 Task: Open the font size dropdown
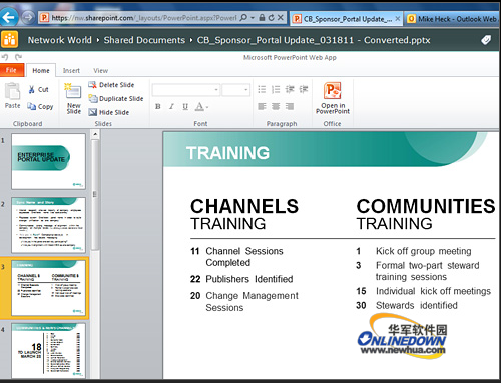click(x=235, y=90)
